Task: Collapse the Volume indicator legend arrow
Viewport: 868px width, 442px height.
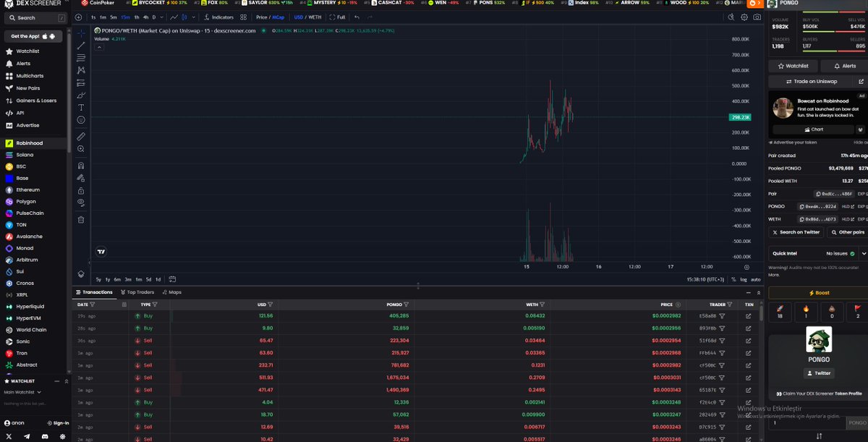Action: click(98, 46)
